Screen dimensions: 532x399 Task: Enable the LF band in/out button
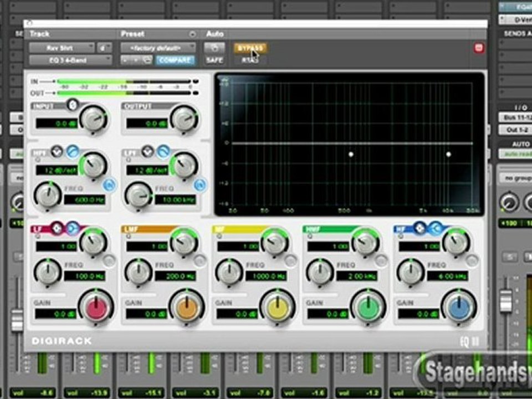click(x=109, y=260)
